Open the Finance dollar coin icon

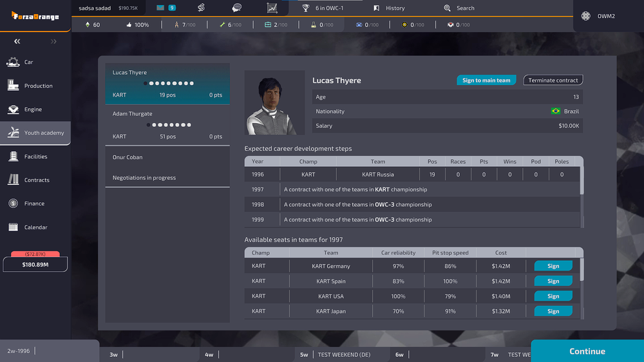coord(13,204)
